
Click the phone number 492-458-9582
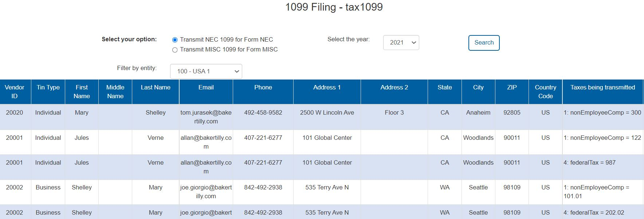tap(263, 113)
